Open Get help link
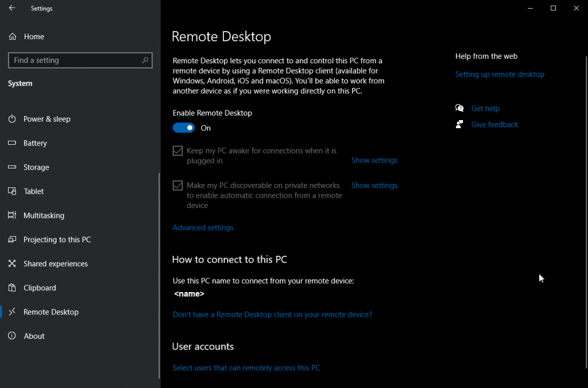Image resolution: width=588 pixels, height=388 pixels. click(485, 109)
